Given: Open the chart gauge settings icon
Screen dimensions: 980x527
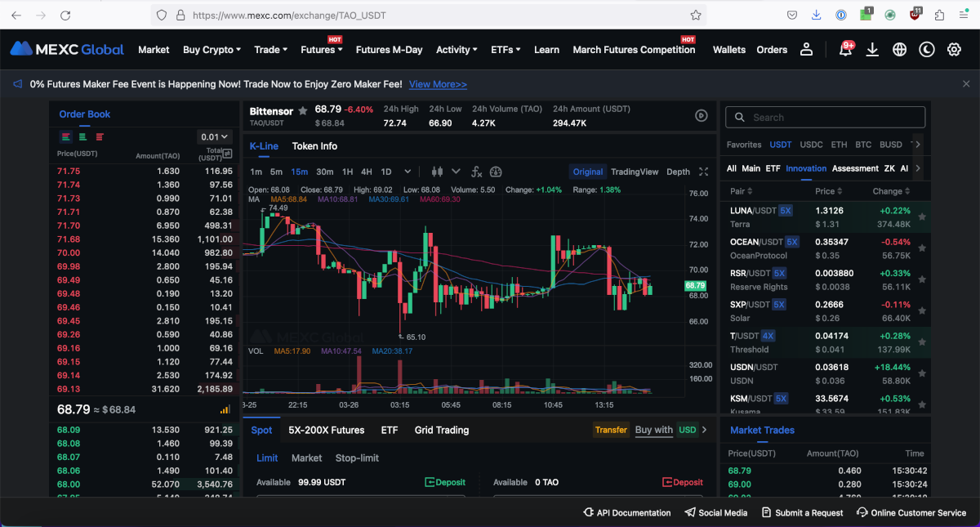Looking at the screenshot, I should [496, 172].
